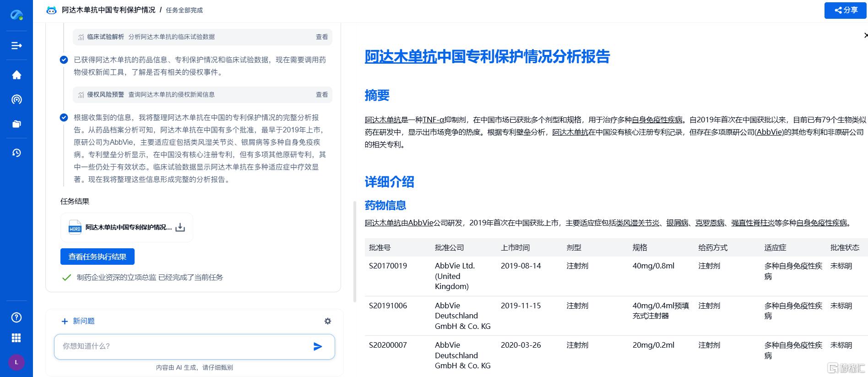
Task: Click the 上市时间 column header
Action: click(515, 248)
